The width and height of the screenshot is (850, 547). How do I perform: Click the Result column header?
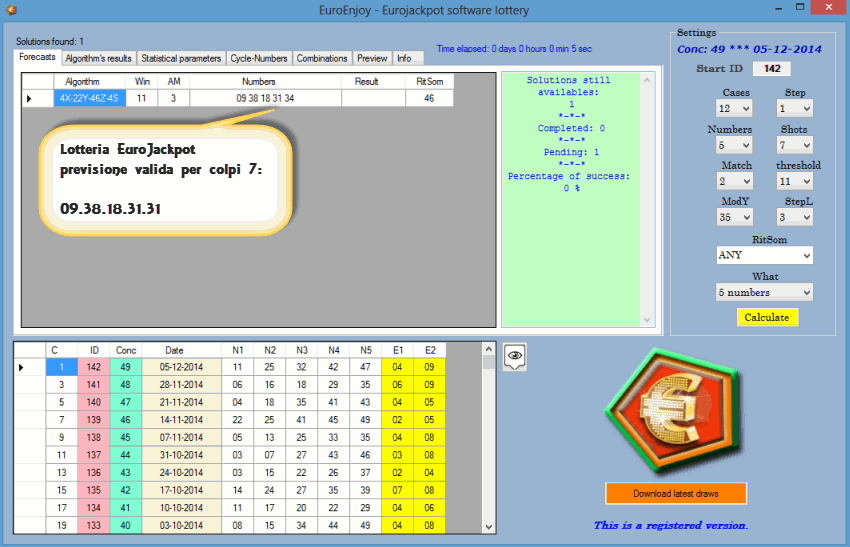point(374,81)
